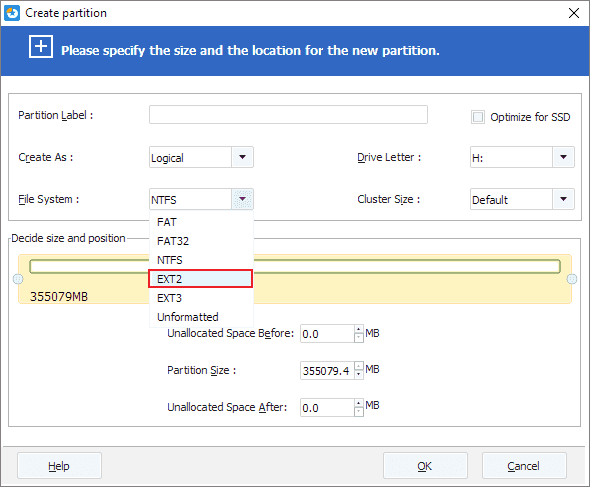Screen dimensions: 590x487
Task: Decrease Unallocated Space After with down arrow
Action: [359, 411]
